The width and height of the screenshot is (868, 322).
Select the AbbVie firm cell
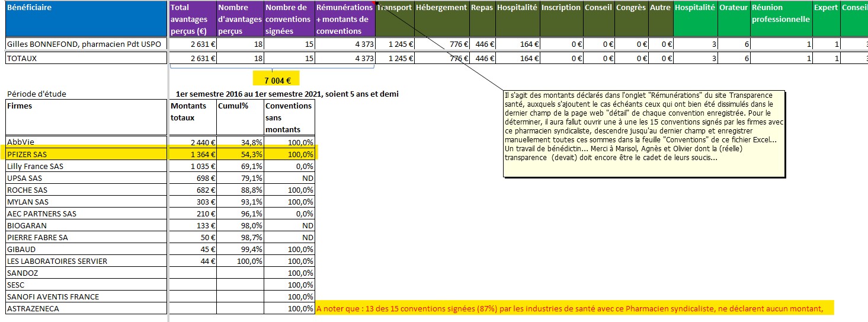click(x=87, y=142)
